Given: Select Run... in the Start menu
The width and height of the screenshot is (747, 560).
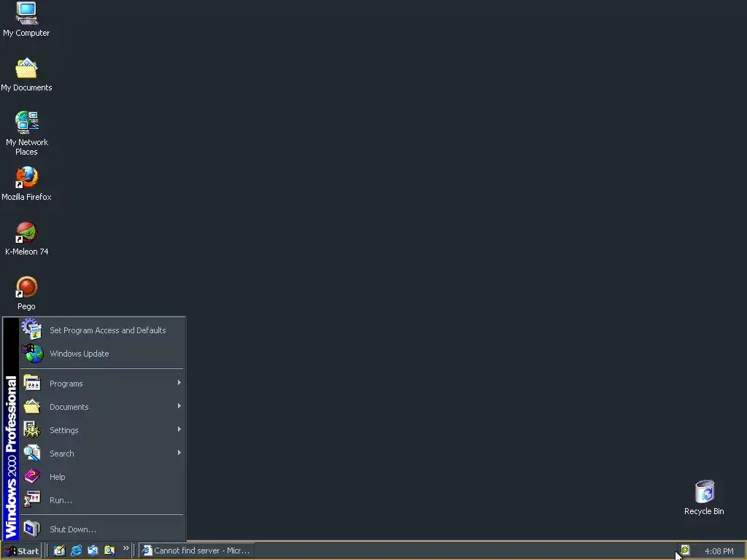Looking at the screenshot, I should (101, 500).
